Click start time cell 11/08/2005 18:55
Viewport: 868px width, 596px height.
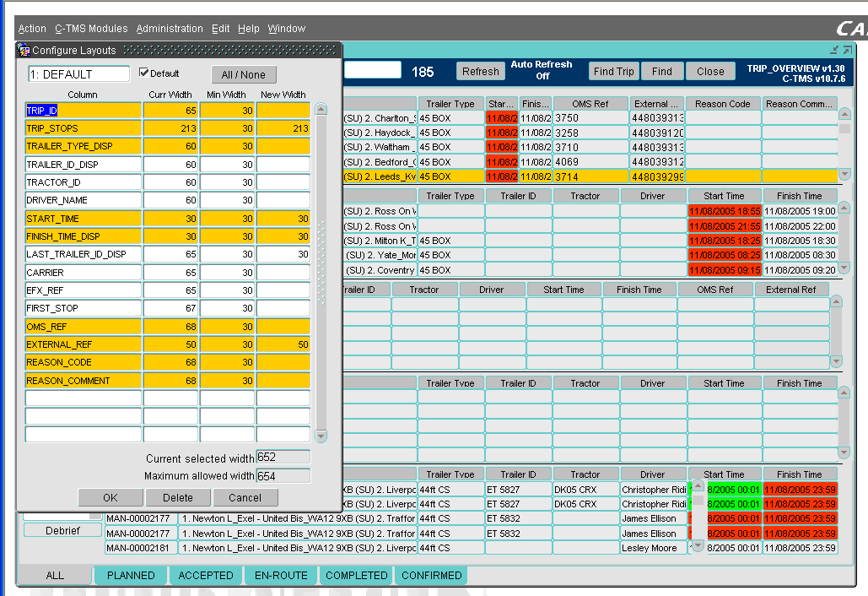click(x=725, y=211)
